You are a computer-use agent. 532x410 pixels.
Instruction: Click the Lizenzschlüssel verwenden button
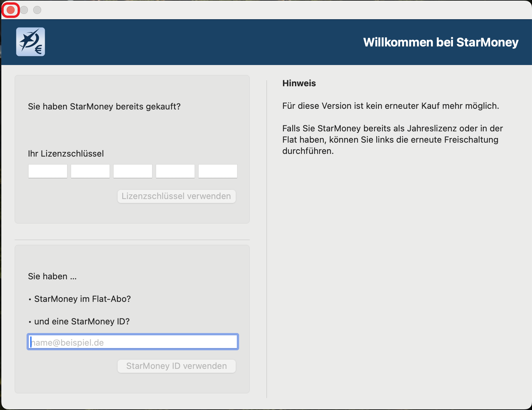point(177,196)
